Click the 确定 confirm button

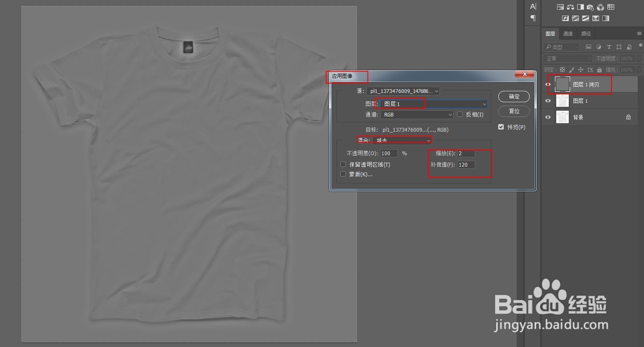(x=514, y=96)
